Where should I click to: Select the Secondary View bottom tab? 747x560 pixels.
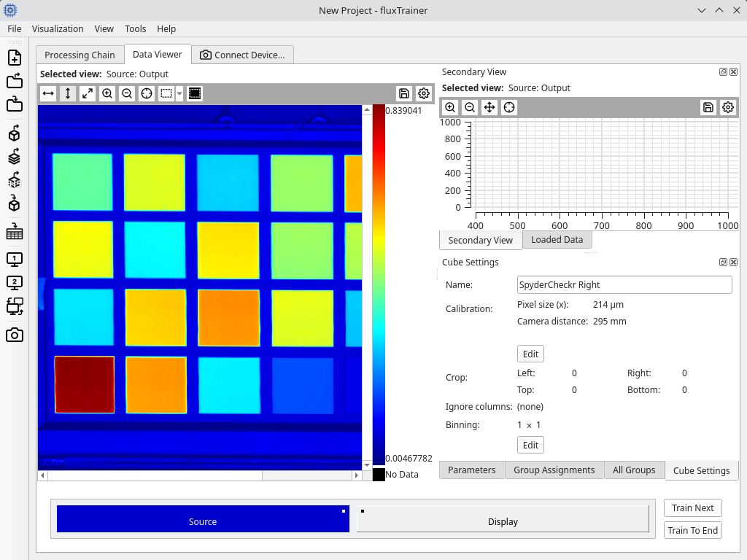[480, 240]
